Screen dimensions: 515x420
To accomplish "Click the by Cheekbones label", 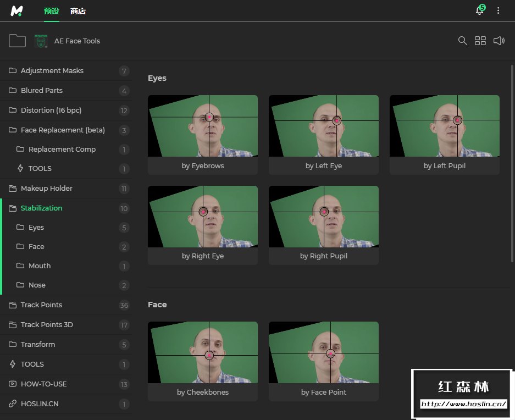I will point(203,392).
